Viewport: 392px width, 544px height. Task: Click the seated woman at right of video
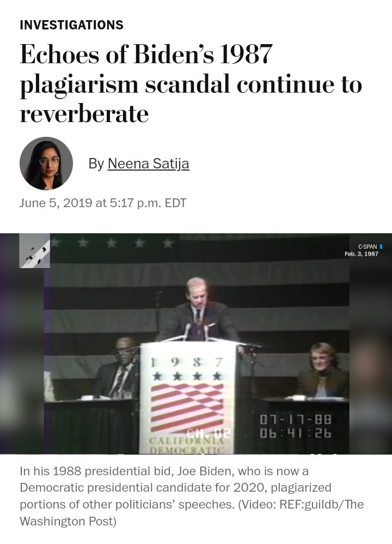(323, 370)
